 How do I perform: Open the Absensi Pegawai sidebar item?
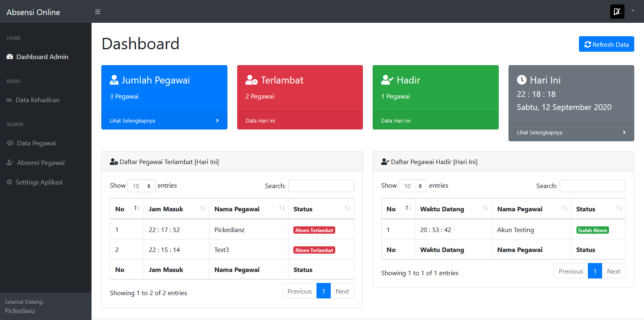click(x=41, y=163)
